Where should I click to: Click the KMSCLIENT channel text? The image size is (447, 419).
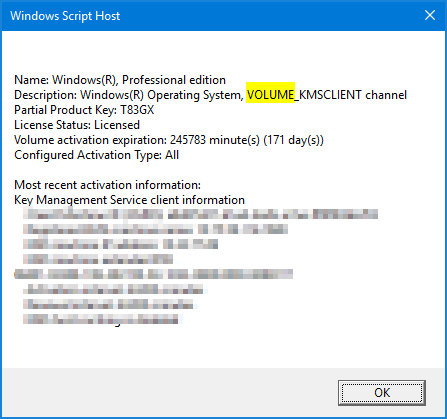click(353, 95)
